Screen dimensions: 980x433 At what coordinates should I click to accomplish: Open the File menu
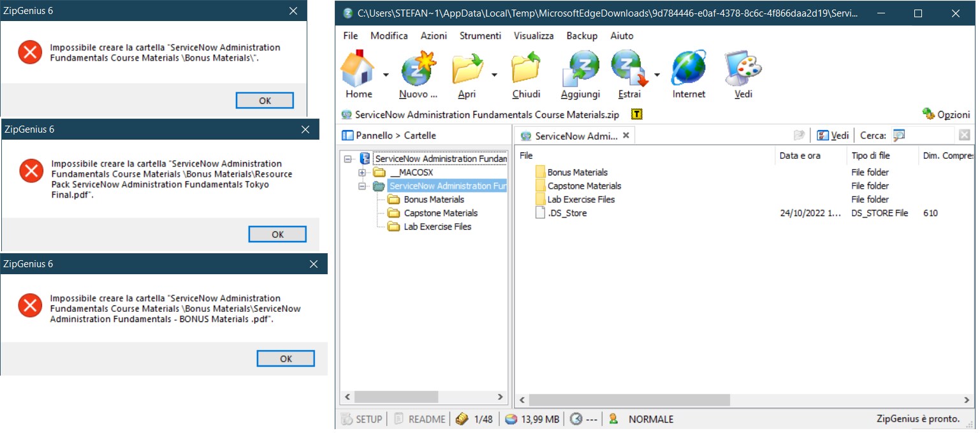351,36
